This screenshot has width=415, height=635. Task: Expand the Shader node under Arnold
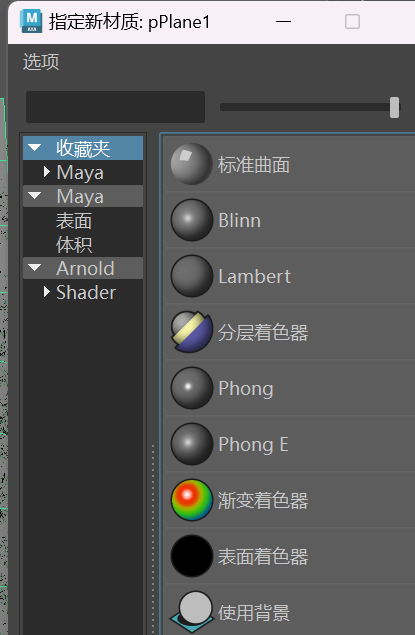point(47,292)
